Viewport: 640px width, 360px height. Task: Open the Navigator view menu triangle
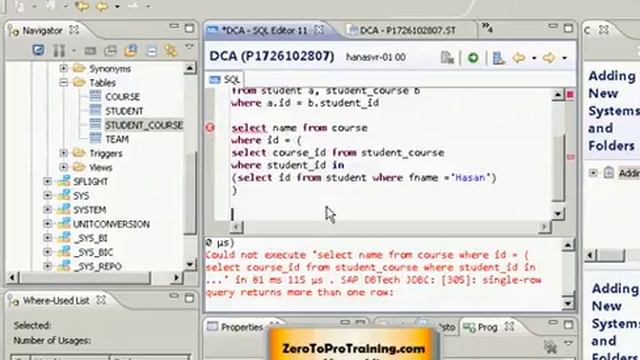tap(189, 47)
